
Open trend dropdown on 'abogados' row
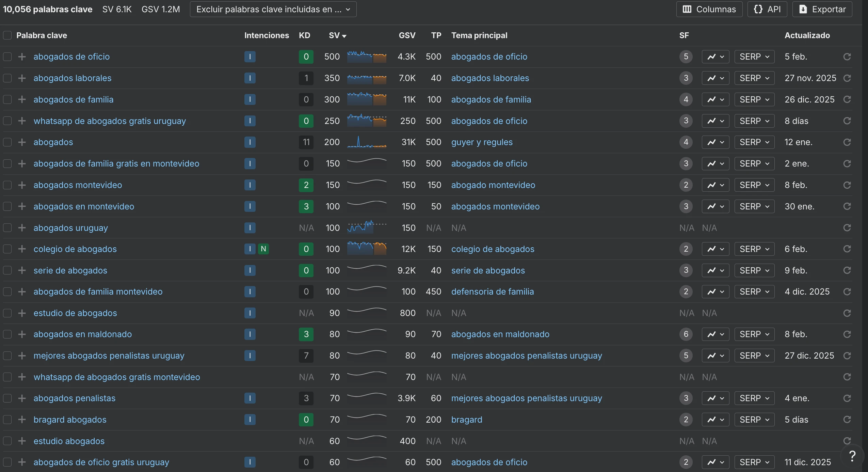click(716, 142)
